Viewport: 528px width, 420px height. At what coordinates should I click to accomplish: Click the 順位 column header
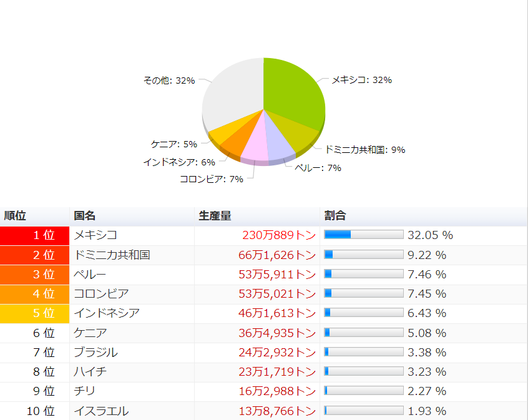pos(15,216)
